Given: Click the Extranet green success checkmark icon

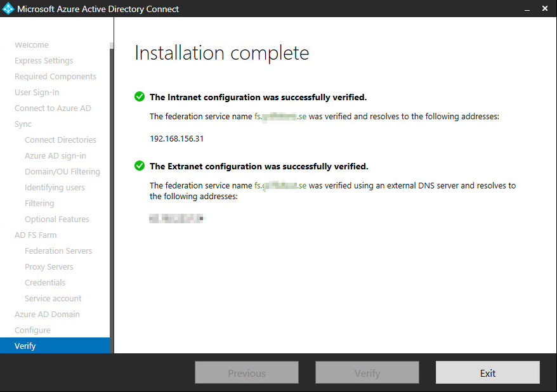Looking at the screenshot, I should [x=140, y=166].
